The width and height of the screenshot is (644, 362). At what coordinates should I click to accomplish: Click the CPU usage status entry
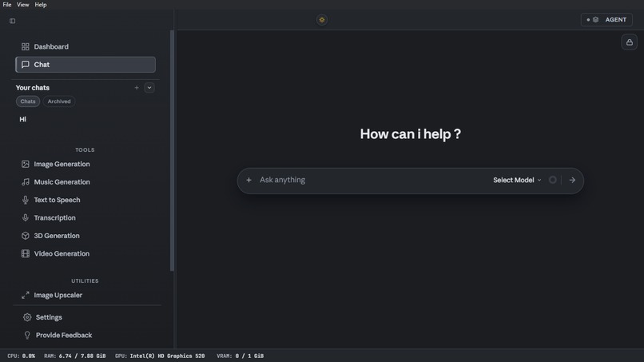[x=22, y=356]
